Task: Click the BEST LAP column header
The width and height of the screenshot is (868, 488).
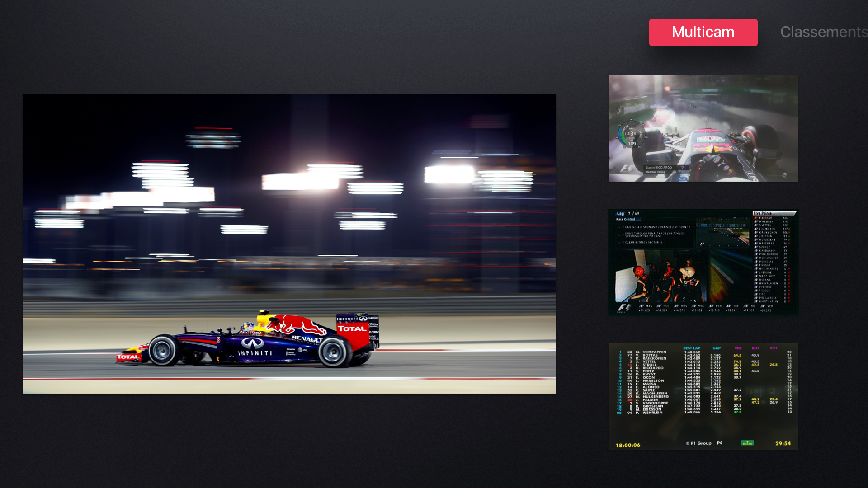Action: pyautogui.click(x=691, y=348)
